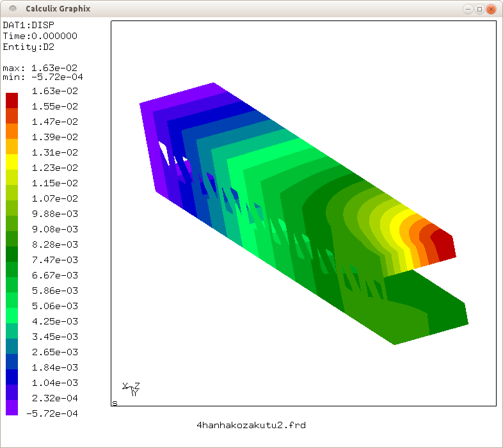The width and height of the screenshot is (503, 448).
Task: Click the legend value 5.06e-03
Action: point(55,306)
